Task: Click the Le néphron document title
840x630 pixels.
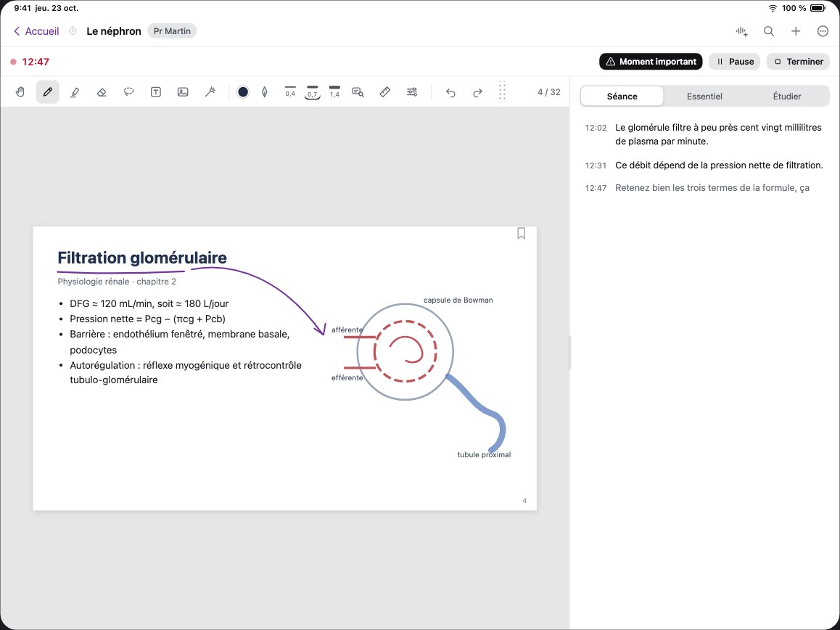Action: click(114, 31)
